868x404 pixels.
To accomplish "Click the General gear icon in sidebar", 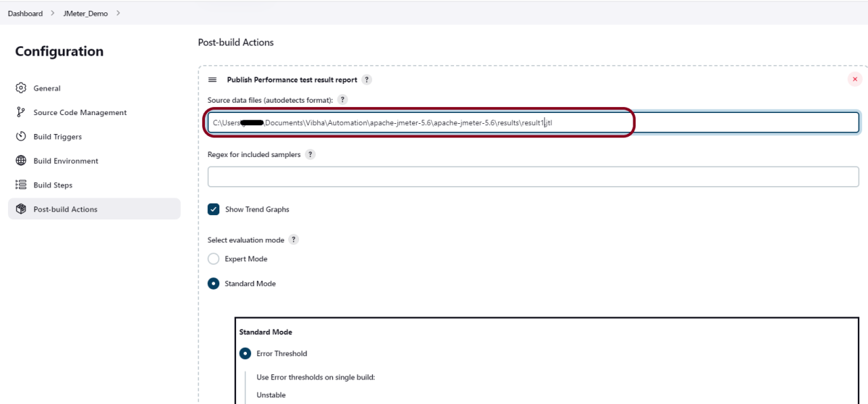I will coord(21,88).
